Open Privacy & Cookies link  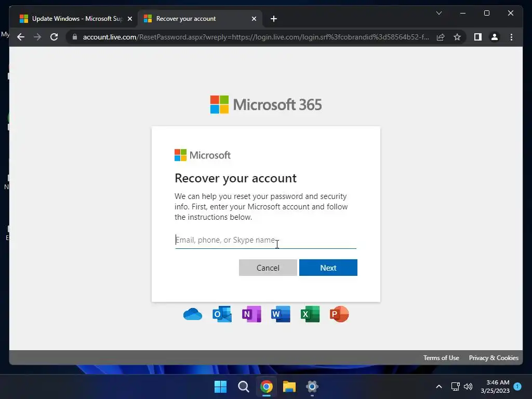(494, 358)
